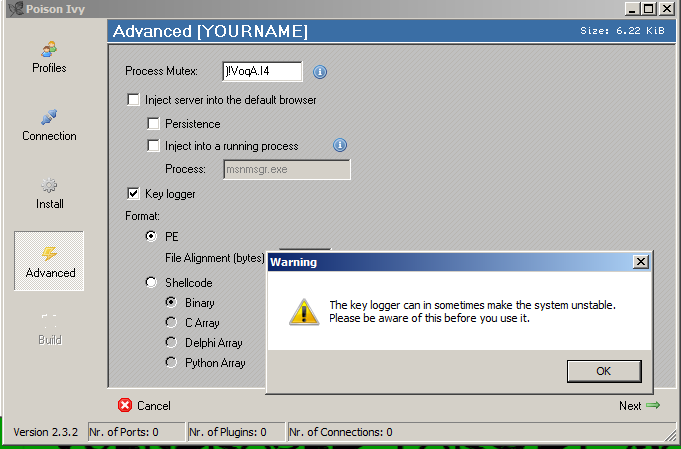This screenshot has height=449, width=681.
Task: Open the Install section gear icon
Action: pyautogui.click(x=49, y=185)
